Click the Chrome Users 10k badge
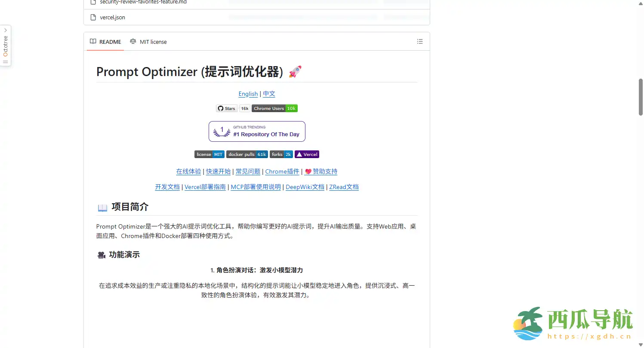The image size is (644, 348). [x=274, y=109]
